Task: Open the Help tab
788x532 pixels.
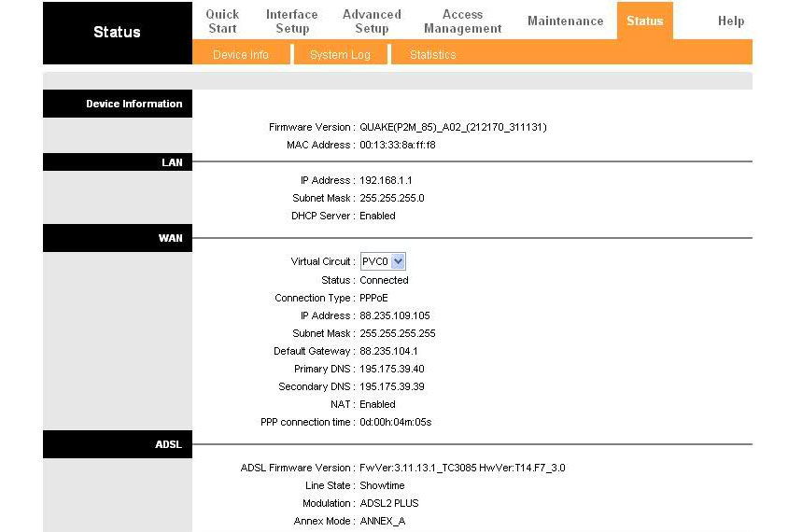Action: tap(731, 21)
